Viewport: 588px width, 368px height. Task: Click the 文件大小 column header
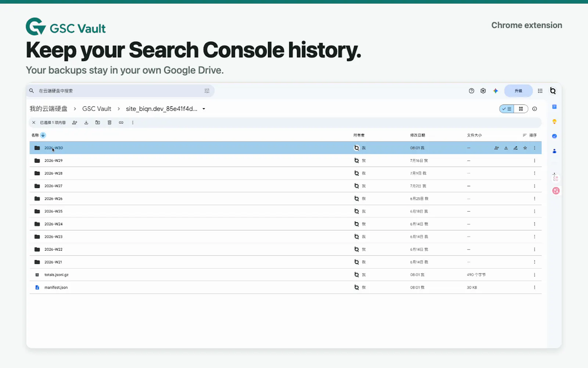point(474,135)
